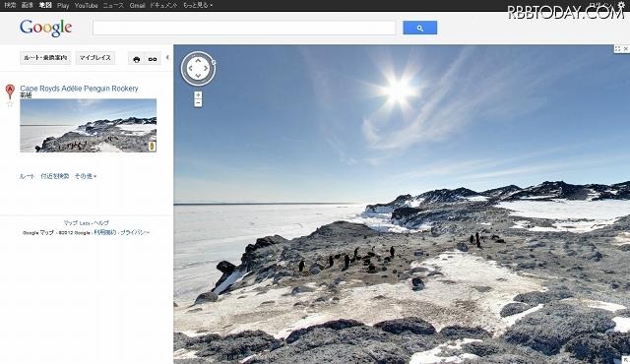Open Gmail from the top navigation bar

click(137, 5)
